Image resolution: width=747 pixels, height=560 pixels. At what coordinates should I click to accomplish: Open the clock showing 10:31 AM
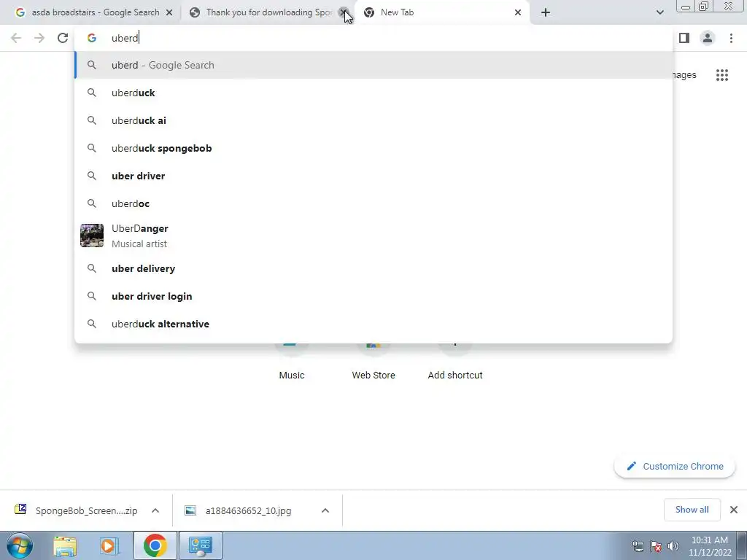click(x=709, y=545)
